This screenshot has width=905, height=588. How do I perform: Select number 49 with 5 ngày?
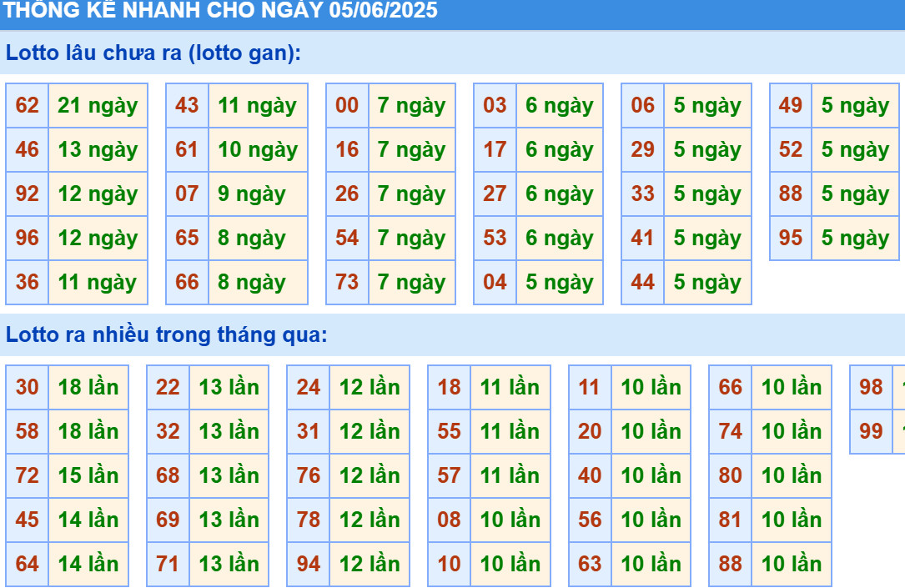click(x=791, y=105)
